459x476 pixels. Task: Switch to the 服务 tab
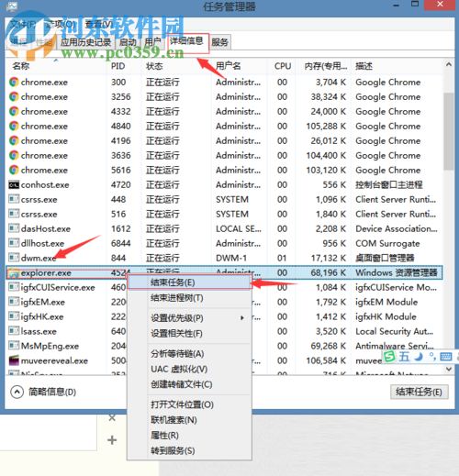(x=220, y=42)
